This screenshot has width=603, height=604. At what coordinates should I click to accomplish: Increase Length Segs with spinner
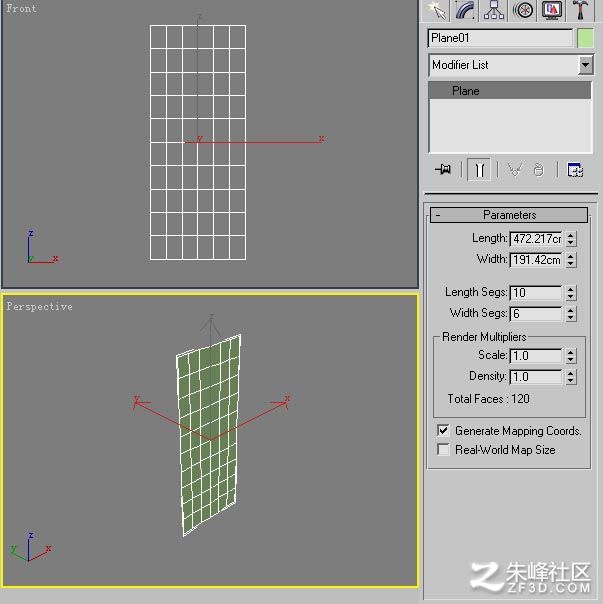tap(571, 289)
